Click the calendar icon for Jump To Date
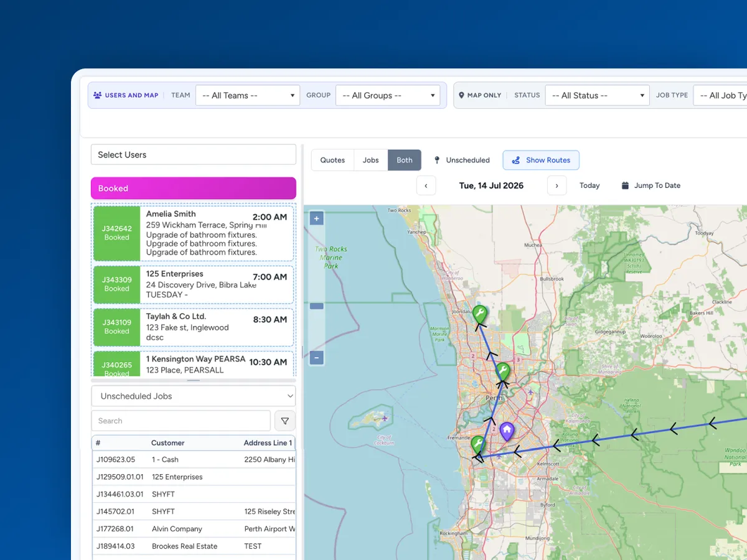Screen dimensions: 747x560 (625, 185)
